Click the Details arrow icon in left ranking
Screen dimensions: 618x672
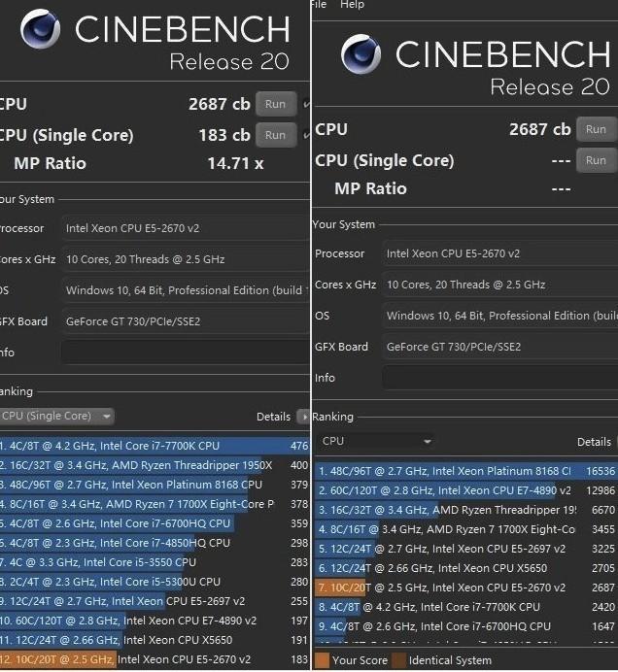[x=303, y=417]
